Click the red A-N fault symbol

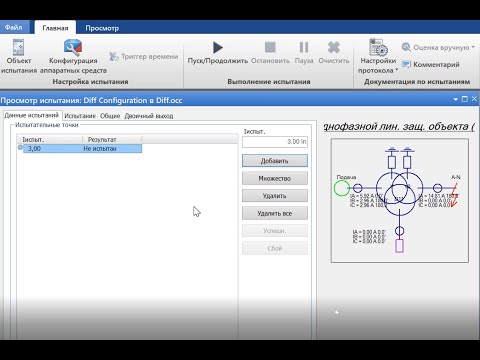tap(455, 194)
